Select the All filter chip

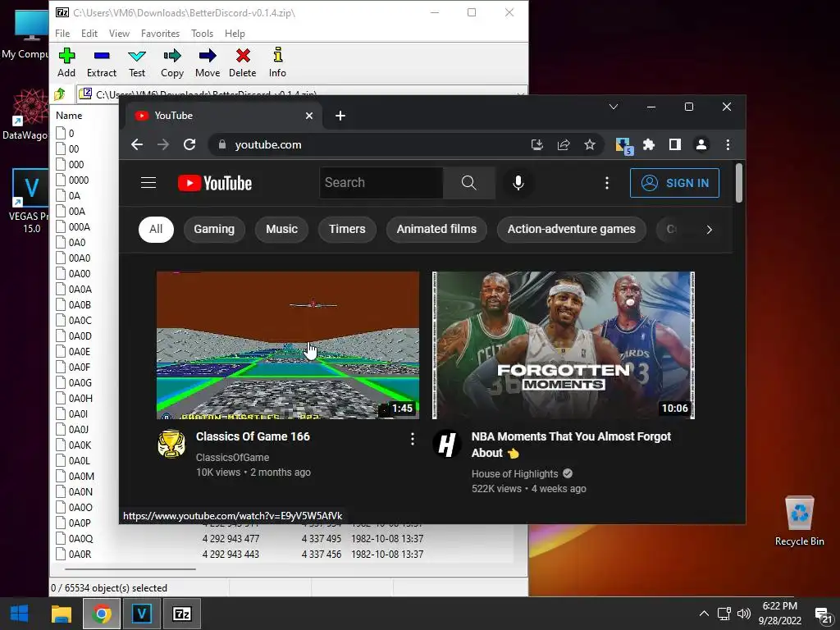(156, 230)
